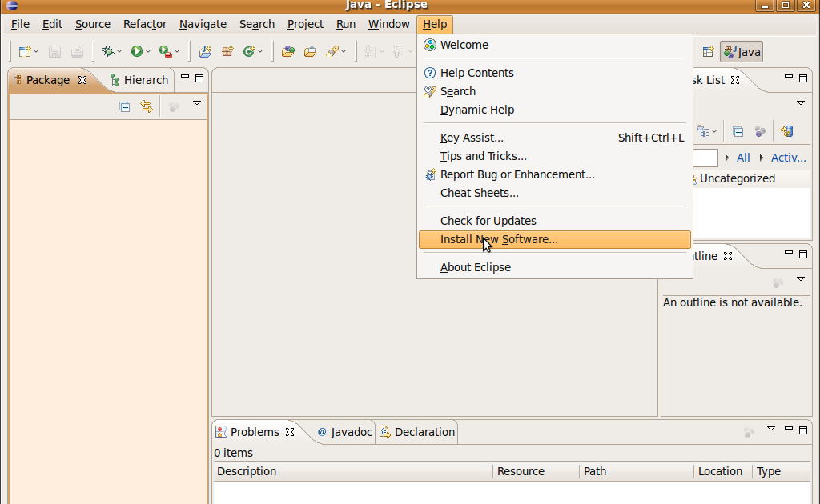Open the File menu
Image resolution: width=820 pixels, height=504 pixels.
pyautogui.click(x=20, y=24)
